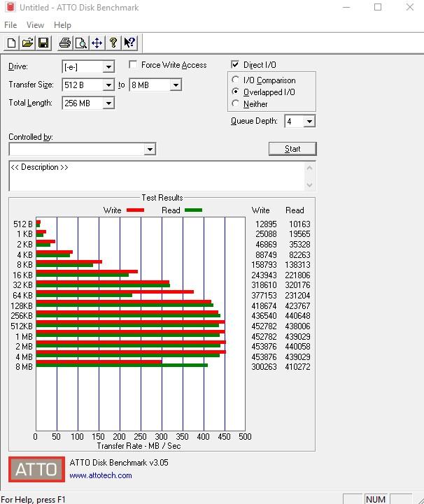The height and width of the screenshot is (504, 424).
Task: Click the Transfer Rate - MB / Sec axis label
Action: pyautogui.click(x=139, y=446)
